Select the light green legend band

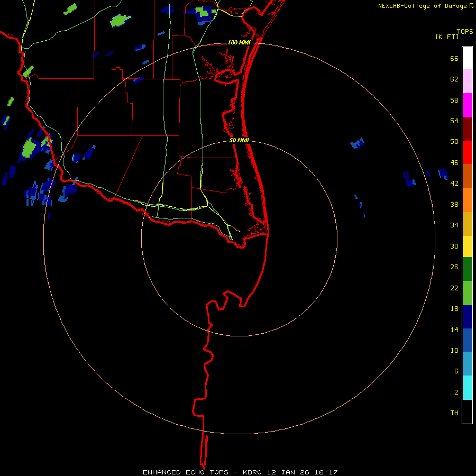467,293
